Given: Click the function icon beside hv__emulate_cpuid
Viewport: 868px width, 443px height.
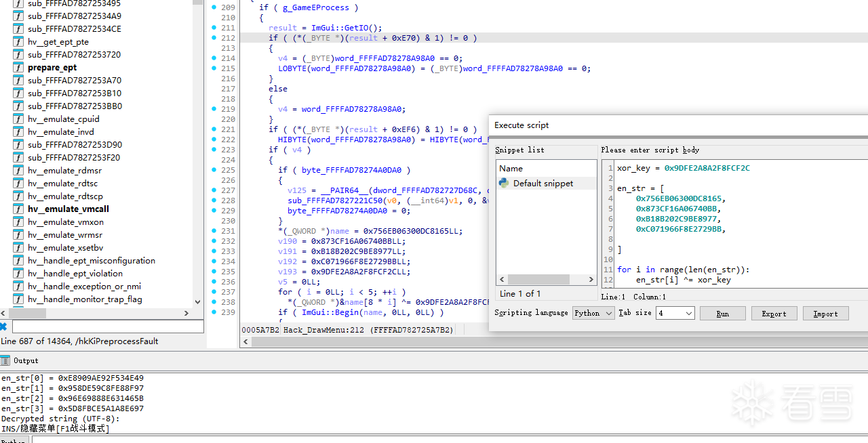Looking at the screenshot, I should click(18, 119).
